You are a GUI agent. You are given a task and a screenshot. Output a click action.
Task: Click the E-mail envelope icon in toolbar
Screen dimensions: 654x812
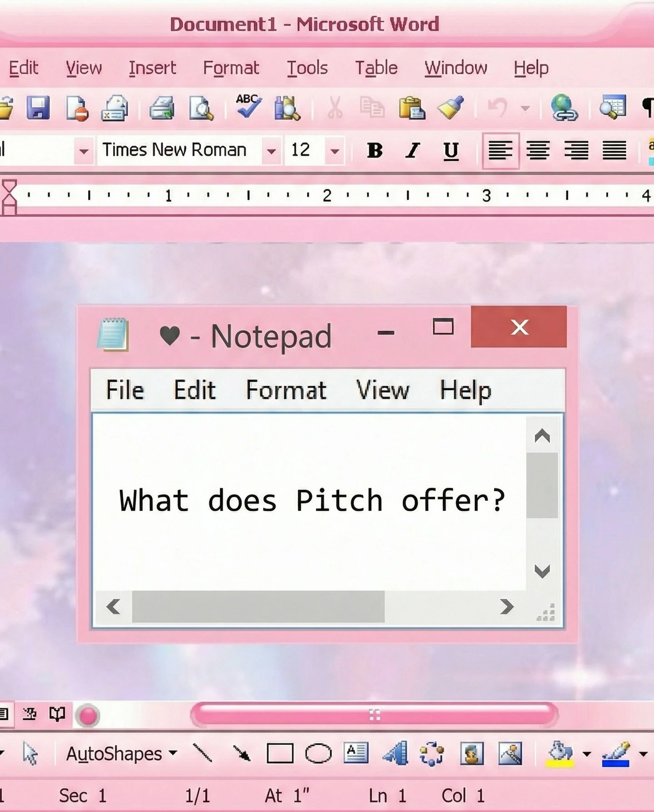[115, 108]
